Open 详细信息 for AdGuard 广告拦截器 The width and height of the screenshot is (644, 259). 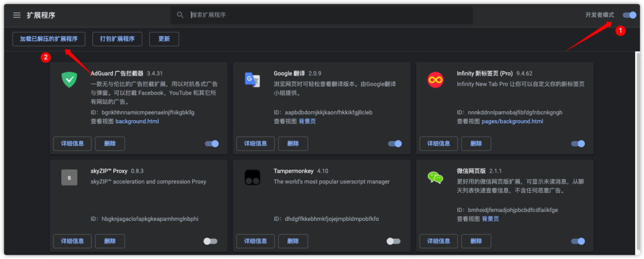(72, 143)
